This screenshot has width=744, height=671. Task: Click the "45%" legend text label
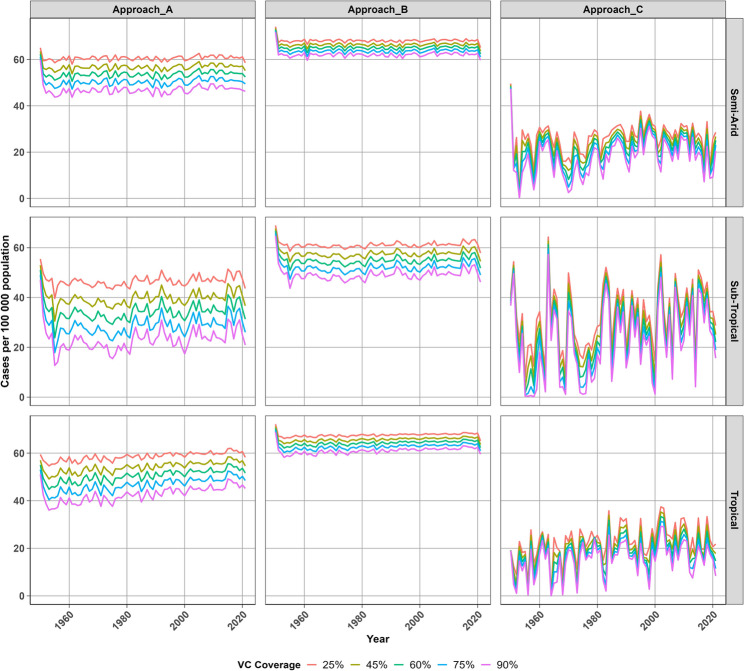tap(376, 665)
